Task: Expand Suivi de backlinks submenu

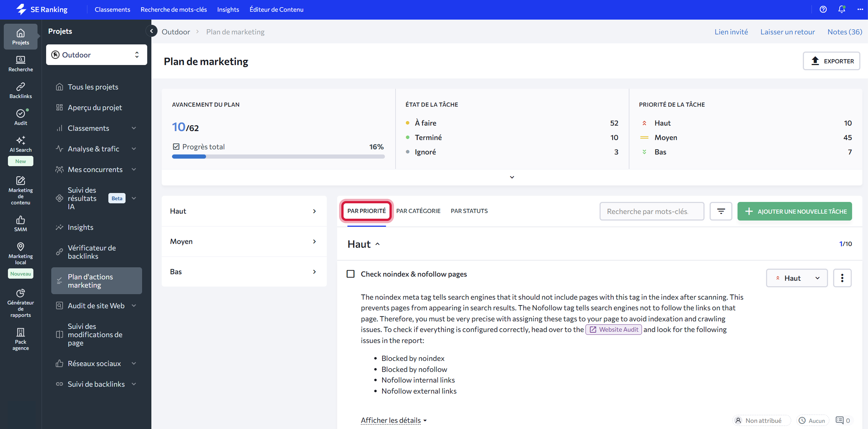Action: [134, 384]
